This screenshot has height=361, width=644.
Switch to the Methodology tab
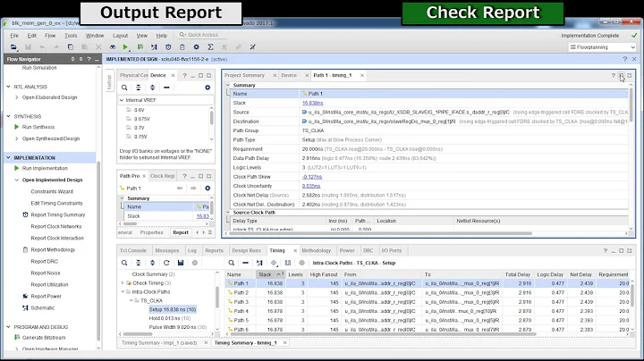[317, 250]
